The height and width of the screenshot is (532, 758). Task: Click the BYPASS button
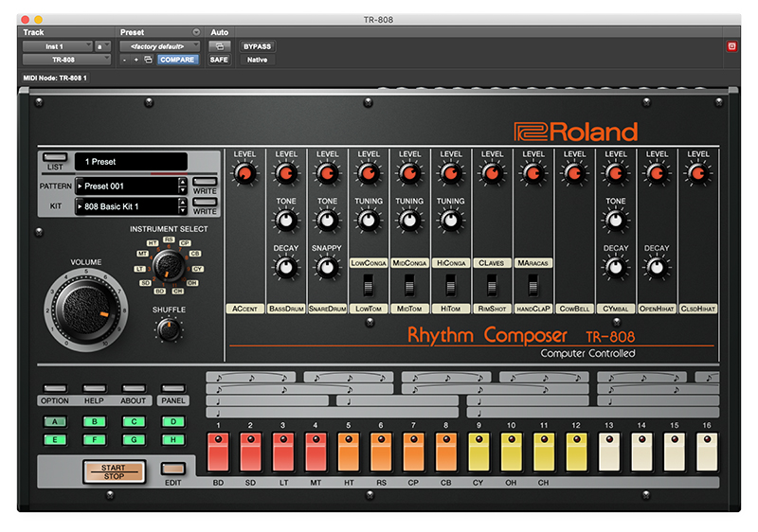coord(257,46)
